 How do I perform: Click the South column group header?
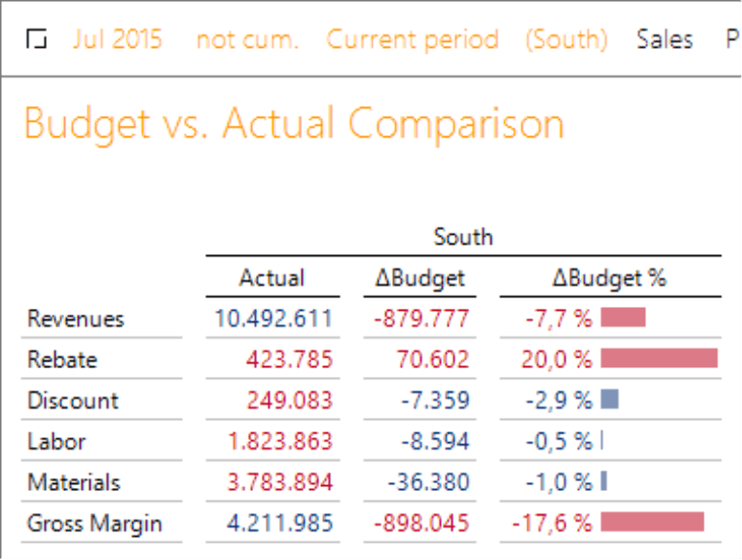point(463,236)
